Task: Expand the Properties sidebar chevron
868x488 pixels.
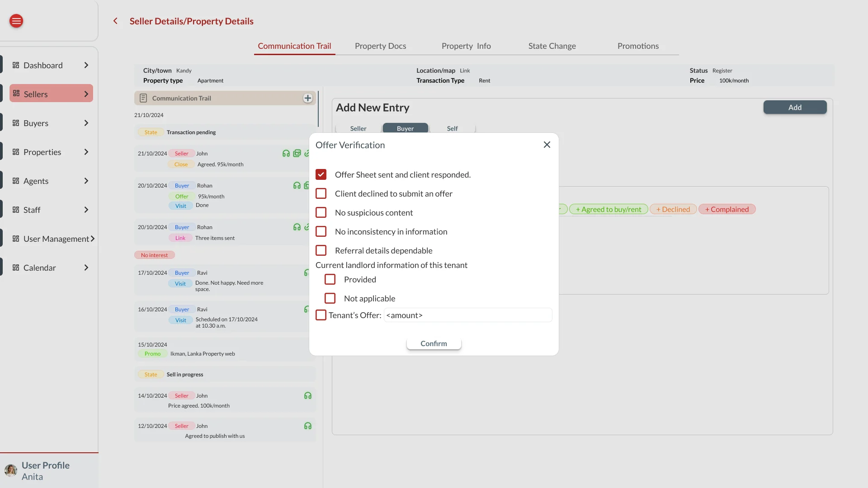Action: (86, 152)
